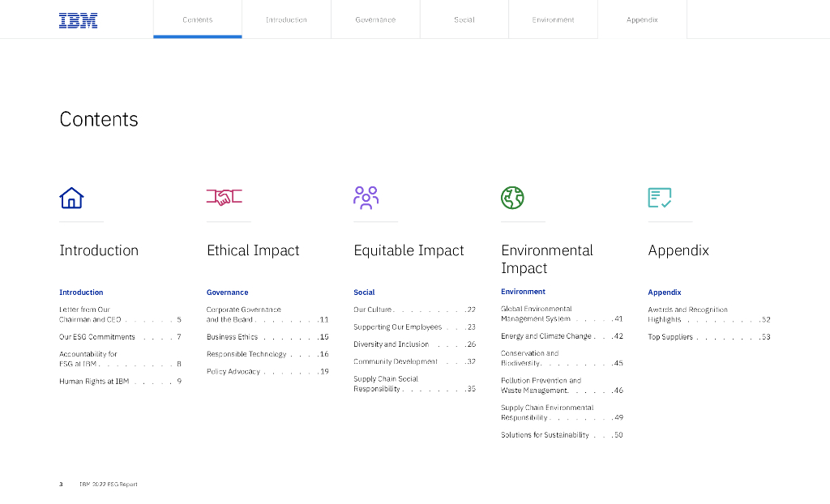Open the Appendix tab in the navigation
This screenshot has width=830, height=504.
click(x=642, y=19)
